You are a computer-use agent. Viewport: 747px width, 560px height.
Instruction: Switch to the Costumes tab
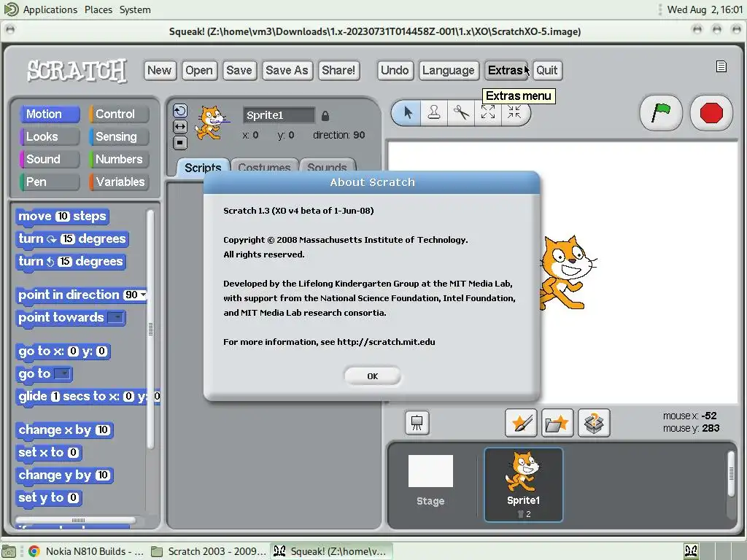264,167
